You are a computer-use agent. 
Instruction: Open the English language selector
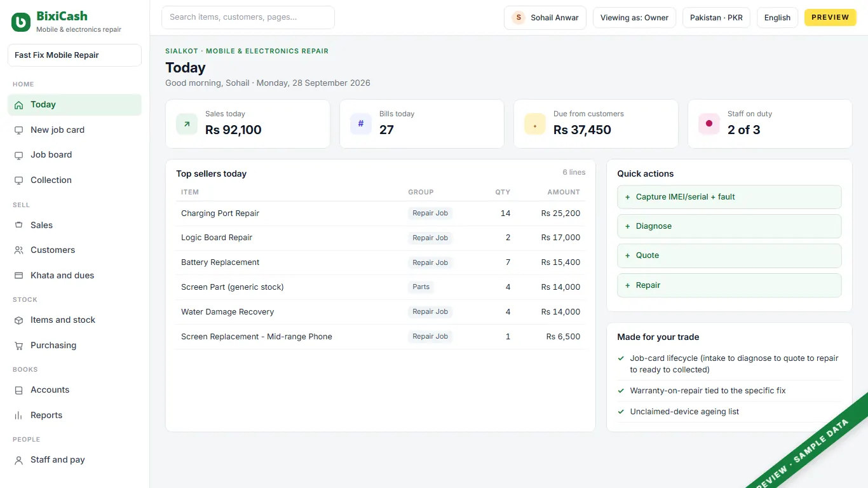click(777, 18)
